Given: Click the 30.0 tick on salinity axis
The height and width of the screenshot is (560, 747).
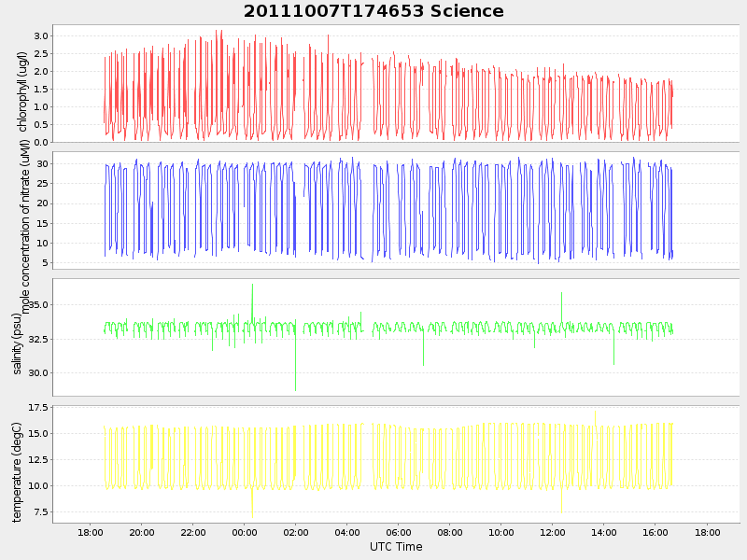Looking at the screenshot, I should tap(38, 372).
